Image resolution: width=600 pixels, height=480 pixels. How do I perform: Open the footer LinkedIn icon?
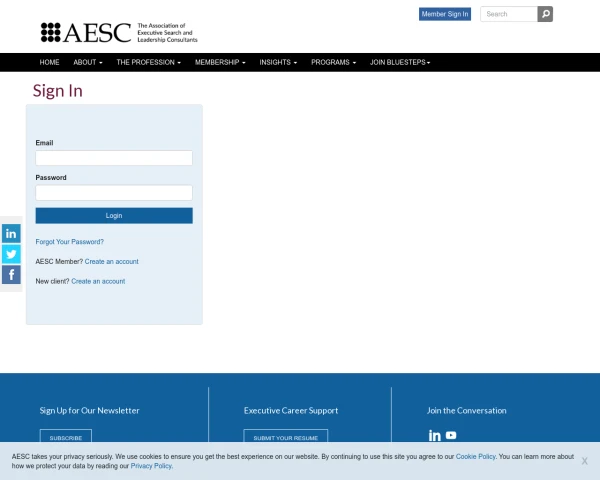pos(435,435)
